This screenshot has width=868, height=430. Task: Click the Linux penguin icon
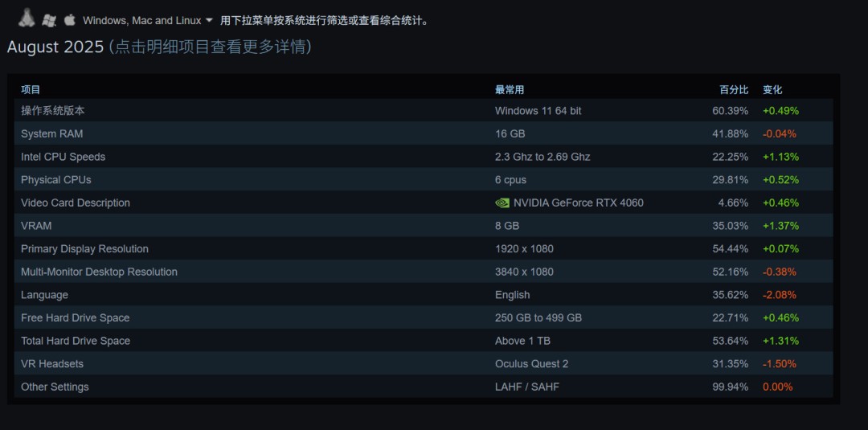click(27, 18)
